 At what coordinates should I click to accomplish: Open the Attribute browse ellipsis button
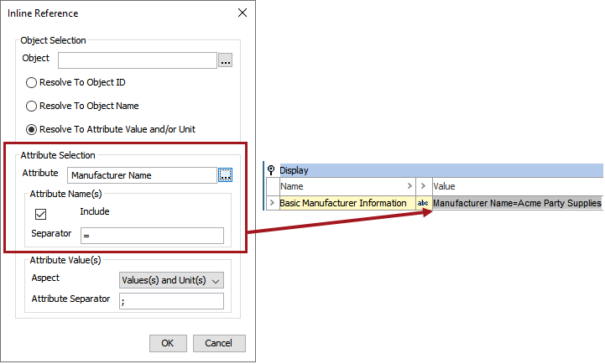(226, 175)
